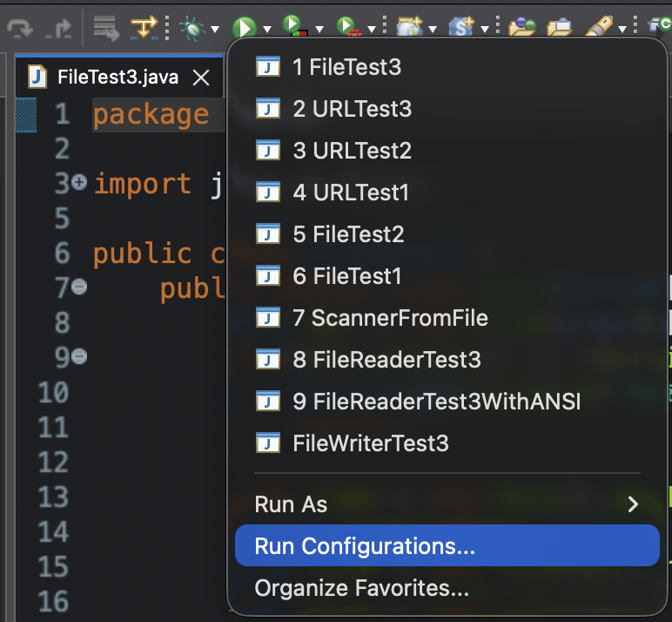Viewport: 672px width, 622px height.
Task: Open the Coverage dropdown arrow
Action: click(x=319, y=29)
